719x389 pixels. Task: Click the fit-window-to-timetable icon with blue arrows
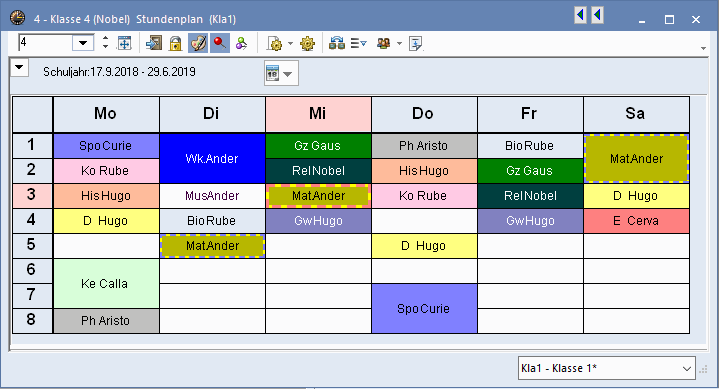pyautogui.click(x=124, y=44)
